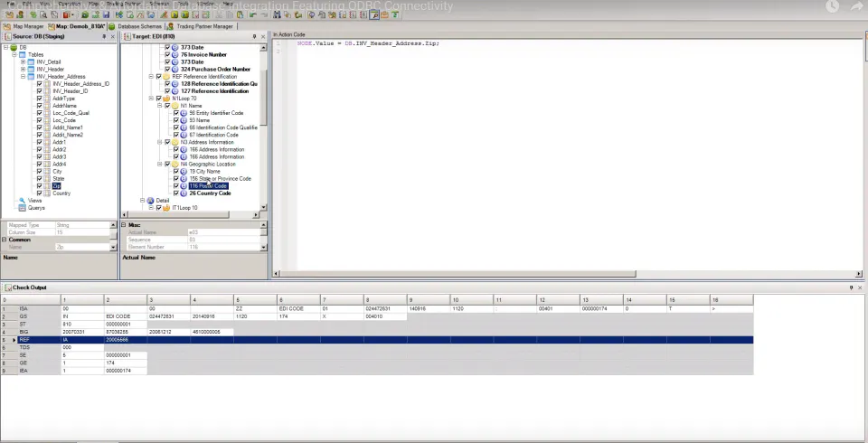Collapse the Misc properties section
This screenshot has width=868, height=443.
click(124, 225)
